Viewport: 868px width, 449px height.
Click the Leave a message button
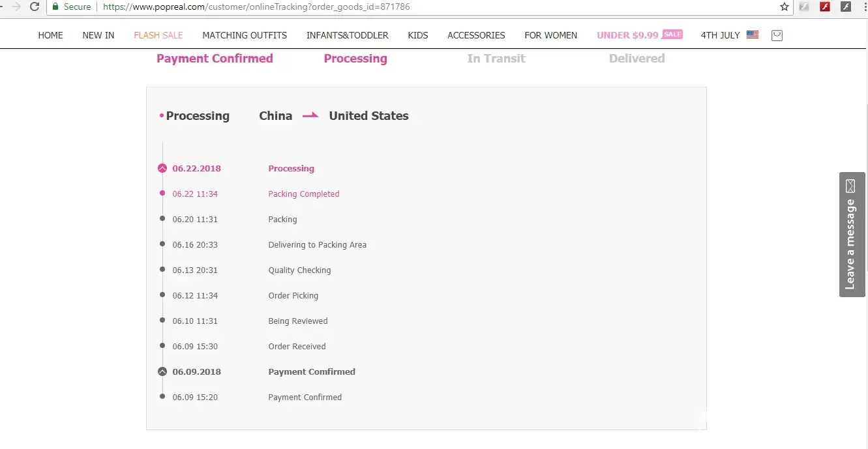[852, 235]
